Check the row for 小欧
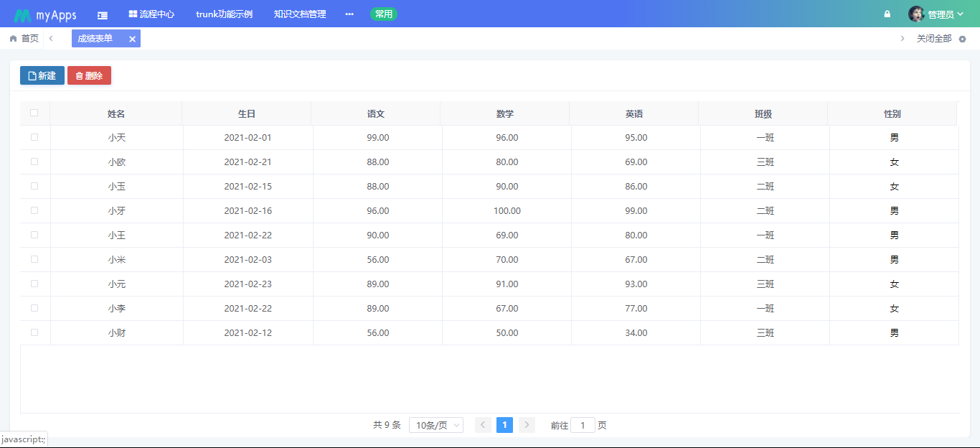This screenshot has height=448, width=980. tap(34, 162)
